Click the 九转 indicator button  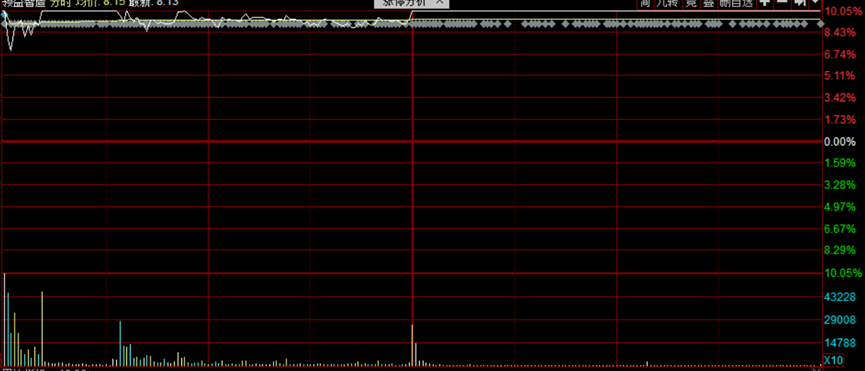point(668,3)
